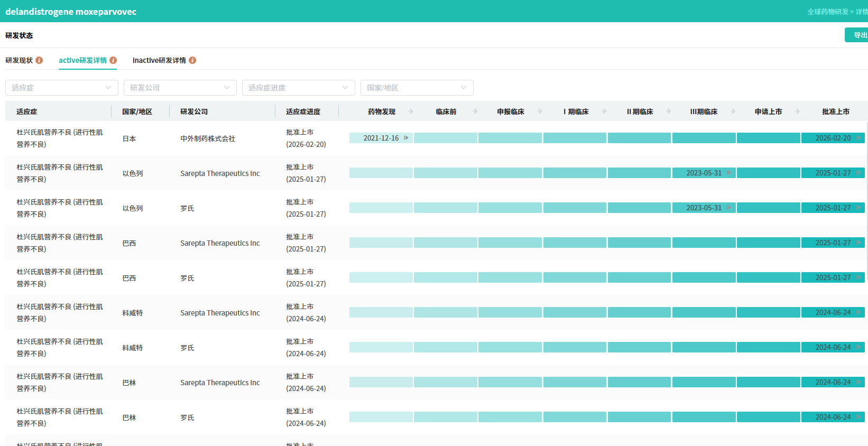Click arrow icon after 申请上市 column header
The height and width of the screenshot is (446, 868).
point(797,111)
